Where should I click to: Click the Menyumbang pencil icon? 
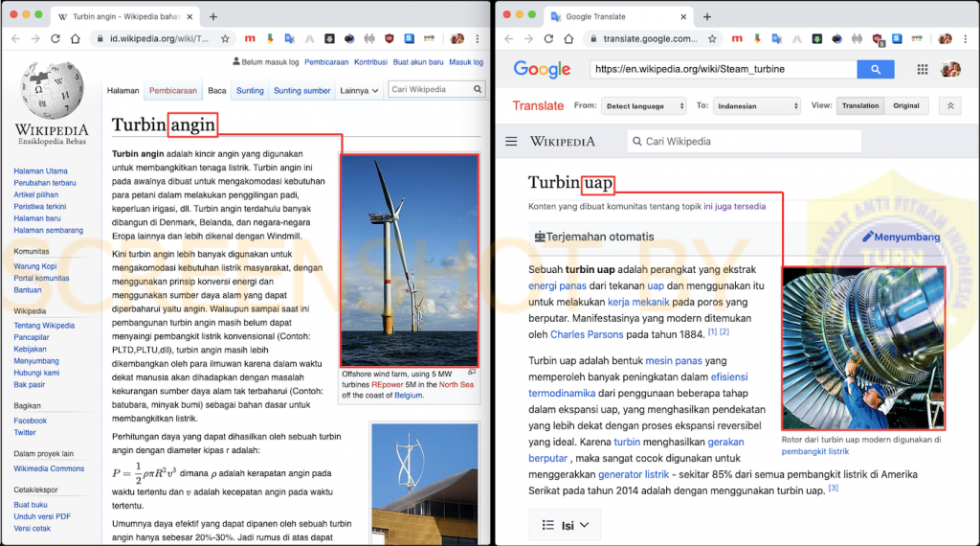point(867,237)
